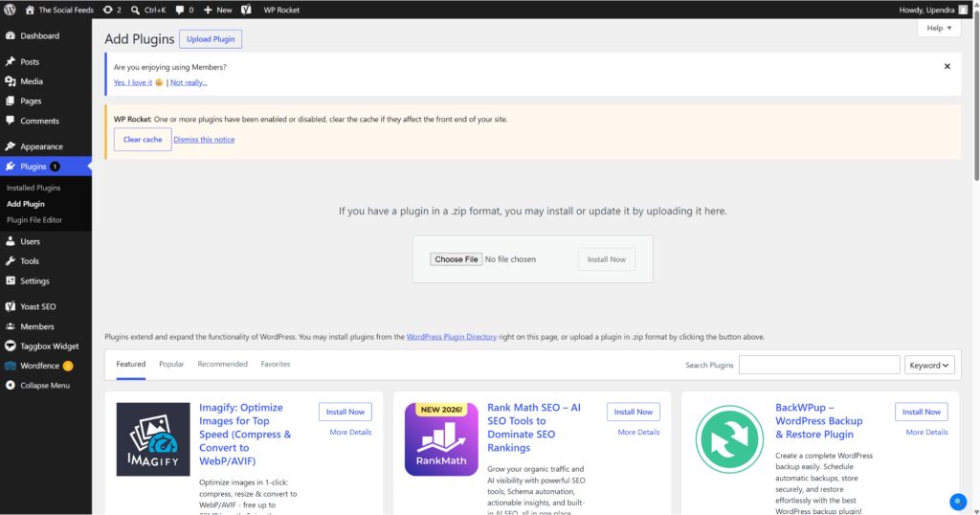Click the Media icon in sidebar
The image size is (980, 515).
[x=10, y=81]
